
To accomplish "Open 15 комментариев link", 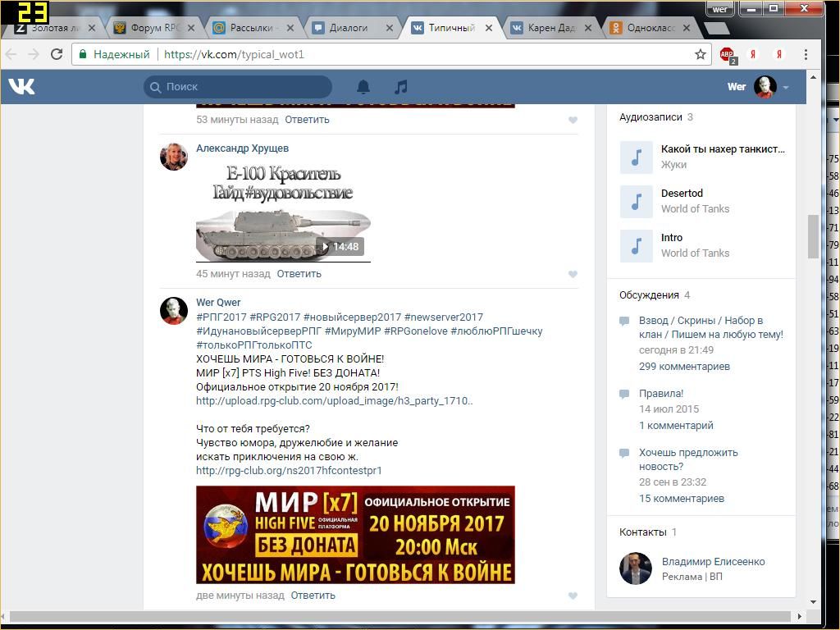I will coord(682,499).
